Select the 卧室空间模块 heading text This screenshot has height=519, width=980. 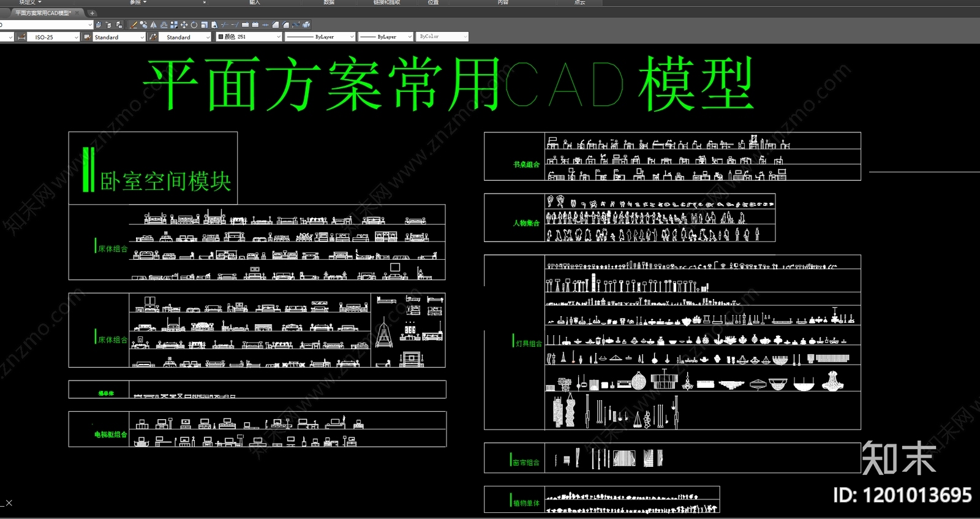click(x=165, y=181)
